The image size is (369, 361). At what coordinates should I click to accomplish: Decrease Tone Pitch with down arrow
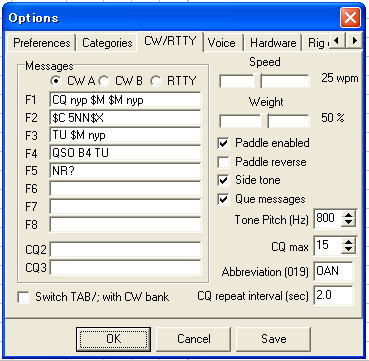pyautogui.click(x=348, y=223)
